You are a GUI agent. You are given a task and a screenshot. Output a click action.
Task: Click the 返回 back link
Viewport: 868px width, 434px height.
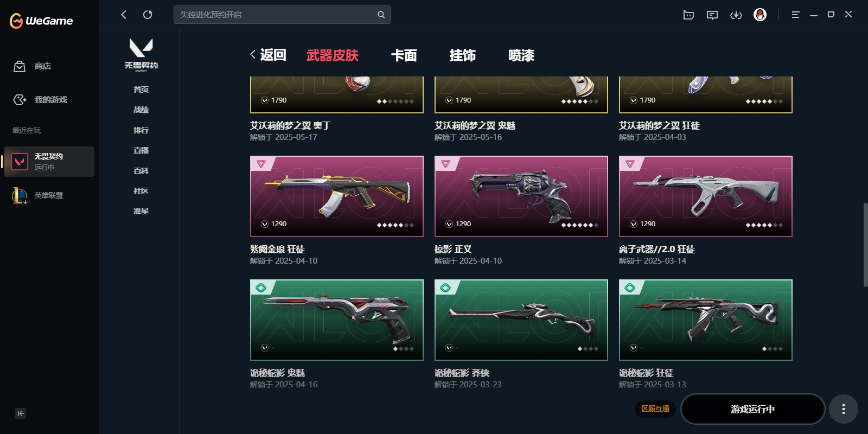[x=268, y=55]
